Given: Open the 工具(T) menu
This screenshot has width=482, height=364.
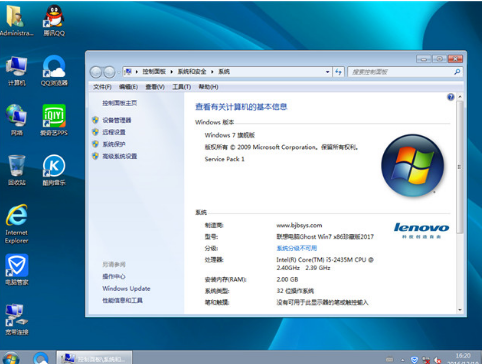Looking at the screenshot, I should pos(181,87).
